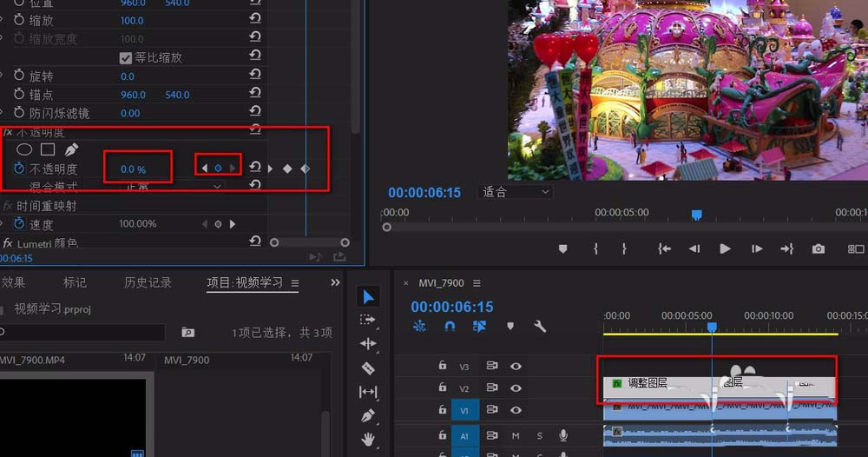Add or remove the 速度 keyframe

click(218, 224)
